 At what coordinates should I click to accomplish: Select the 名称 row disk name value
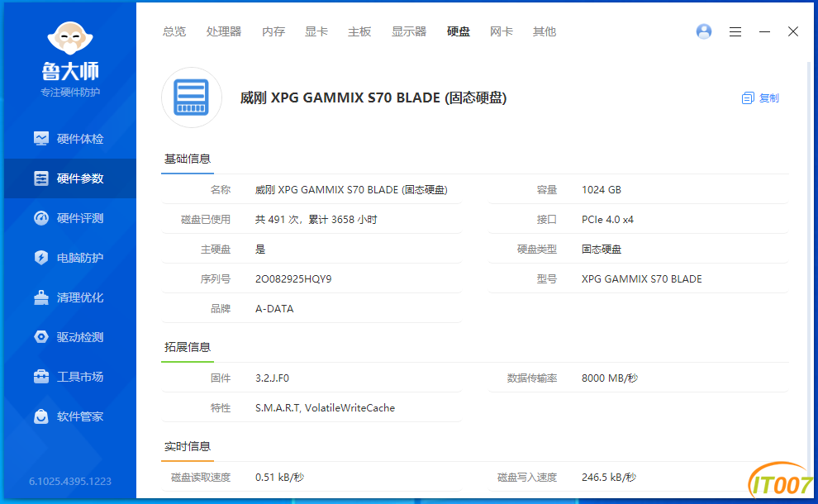351,190
